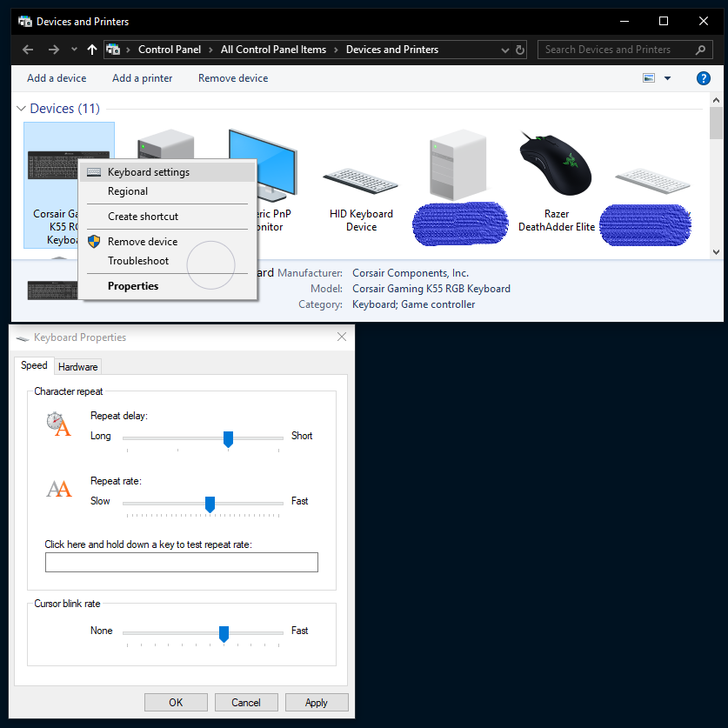
Task: Choose Keyboard settings from context menu
Action: point(168,172)
